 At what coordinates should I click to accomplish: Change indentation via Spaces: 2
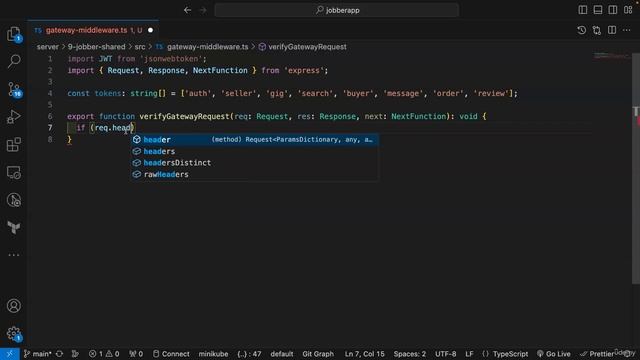click(409, 354)
